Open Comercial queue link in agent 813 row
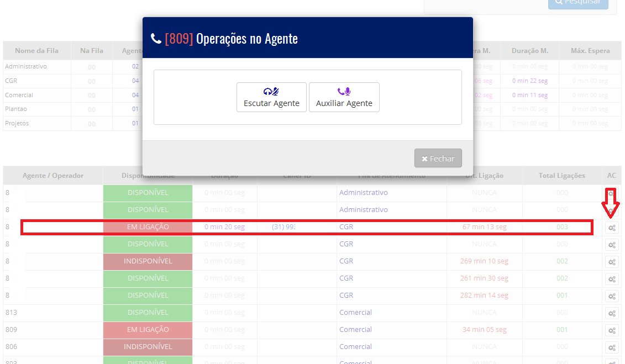 (x=355, y=313)
